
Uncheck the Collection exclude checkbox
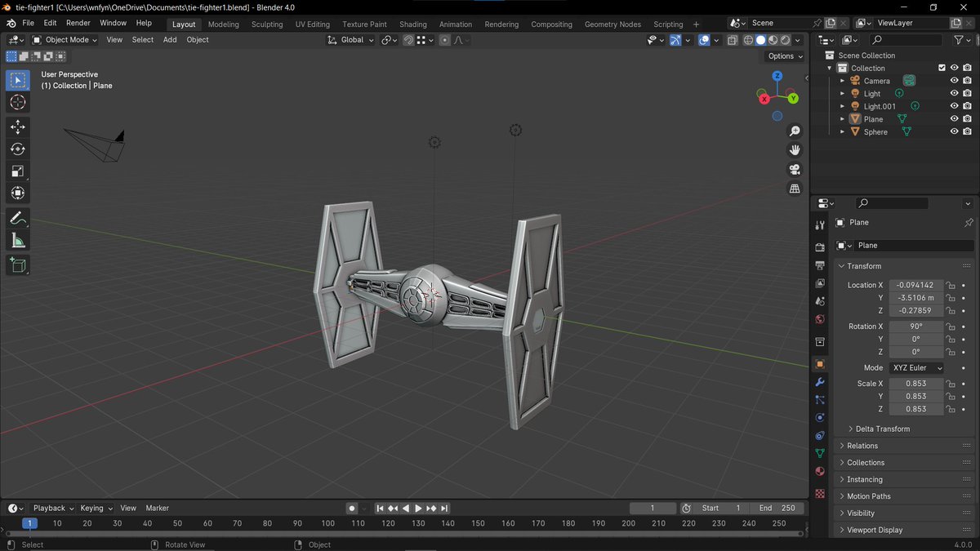tap(942, 68)
